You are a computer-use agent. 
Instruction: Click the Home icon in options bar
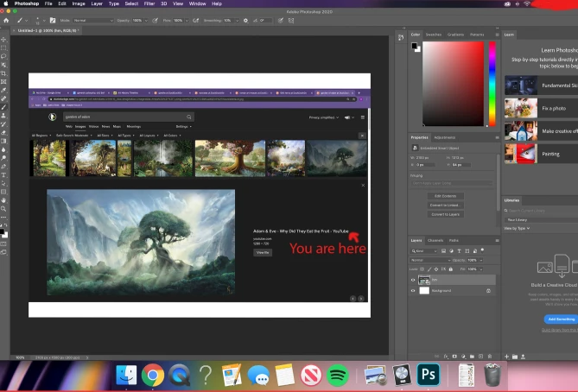click(6, 21)
